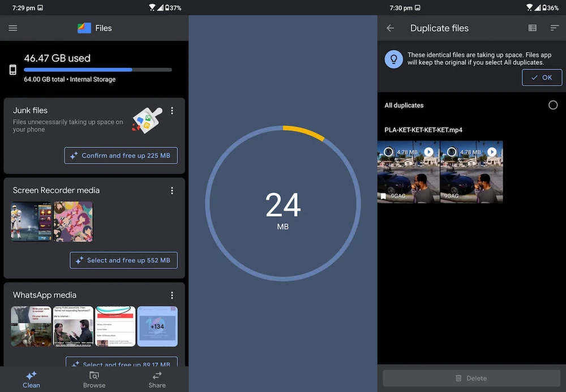Open Screen Recorder media overflow menu
The height and width of the screenshot is (392, 566).
172,191
